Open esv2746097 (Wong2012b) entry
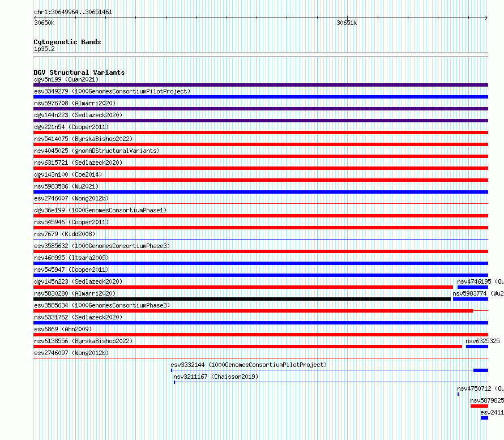The image size is (504, 440). [x=71, y=353]
